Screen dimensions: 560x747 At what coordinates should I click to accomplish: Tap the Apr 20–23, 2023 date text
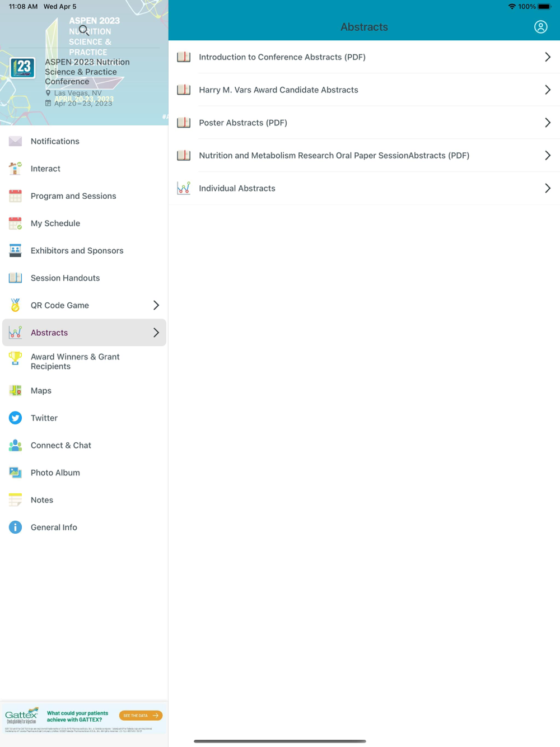83,103
